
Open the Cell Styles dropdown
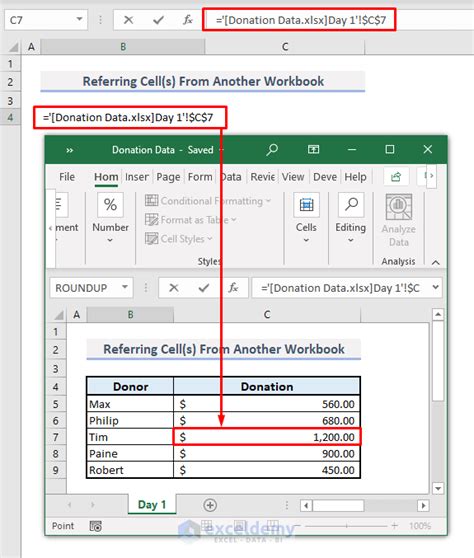(x=179, y=239)
